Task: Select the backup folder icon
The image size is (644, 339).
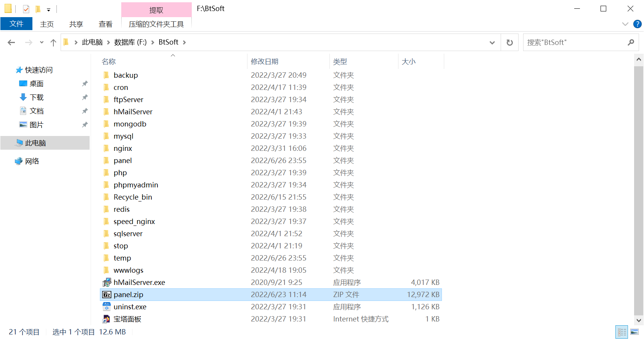Action: pos(106,75)
